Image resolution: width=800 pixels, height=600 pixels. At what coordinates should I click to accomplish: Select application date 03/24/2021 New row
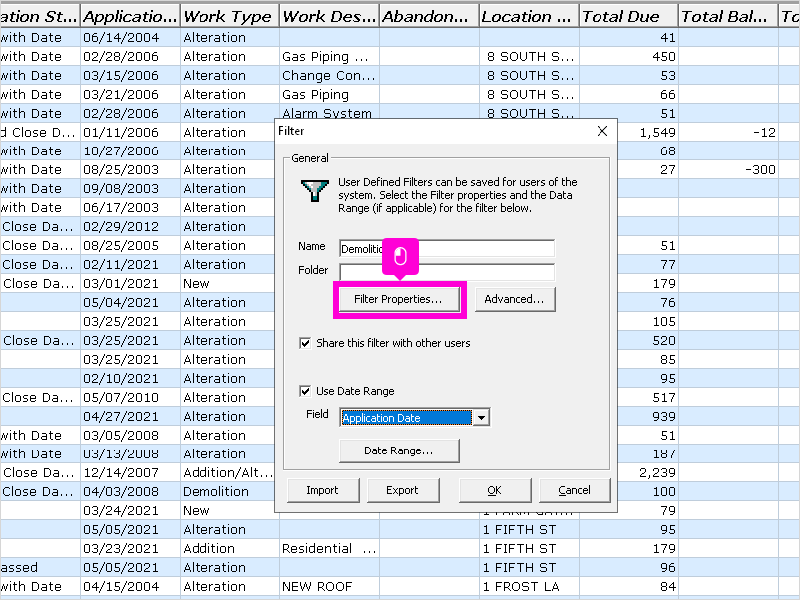tap(130, 511)
